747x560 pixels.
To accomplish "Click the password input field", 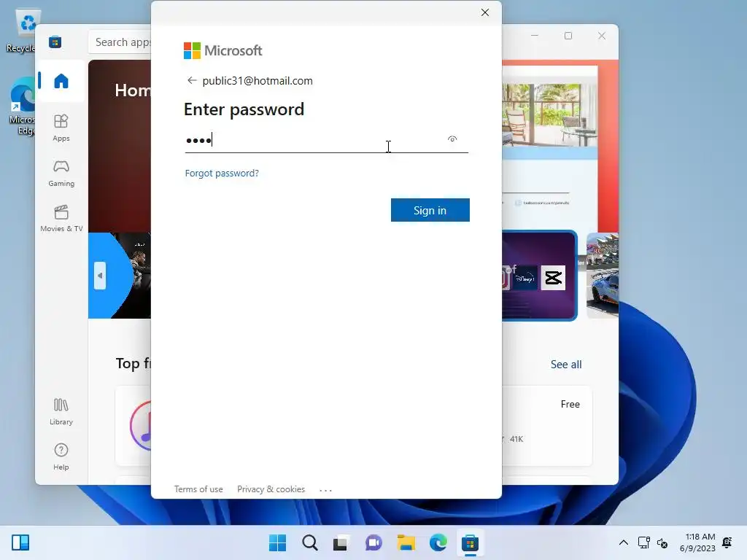I will (326, 140).
